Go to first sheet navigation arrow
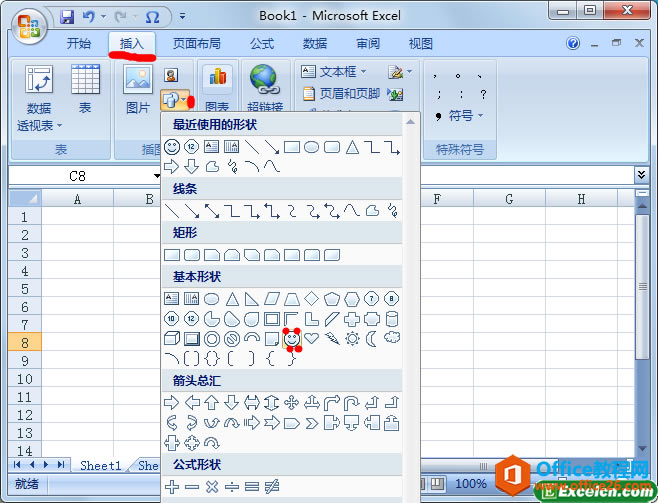 coord(17,464)
